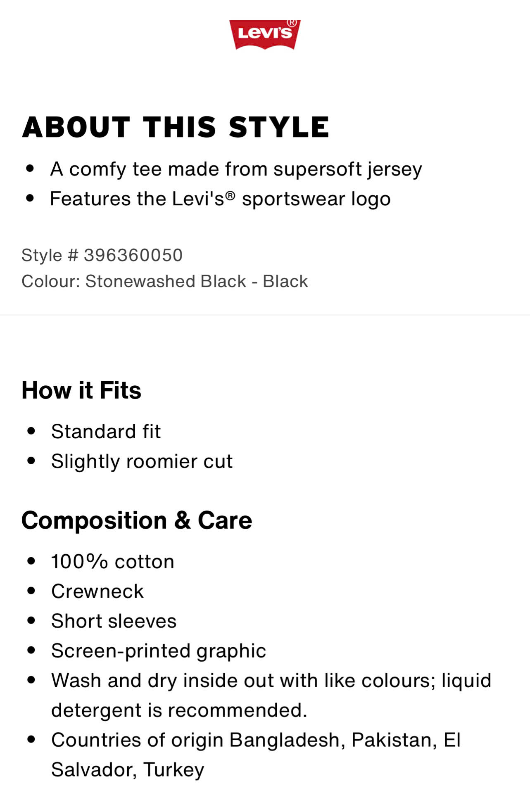Click the divider line below Colour
The width and height of the screenshot is (530, 812).
[265, 315]
